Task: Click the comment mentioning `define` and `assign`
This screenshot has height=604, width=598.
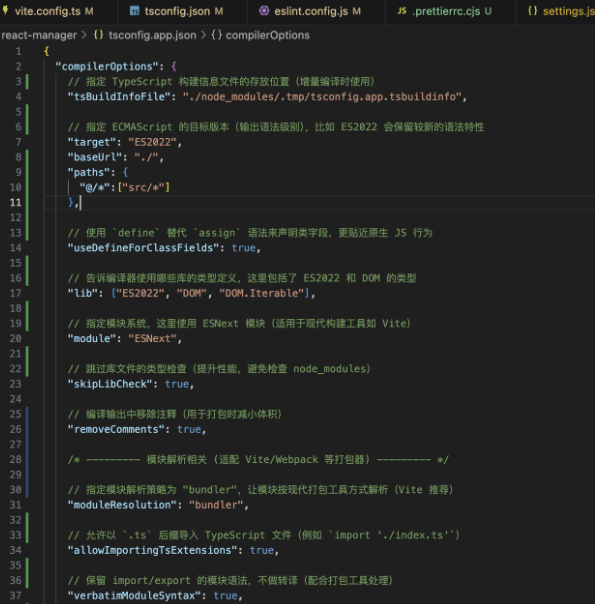Action: pyautogui.click(x=250, y=233)
